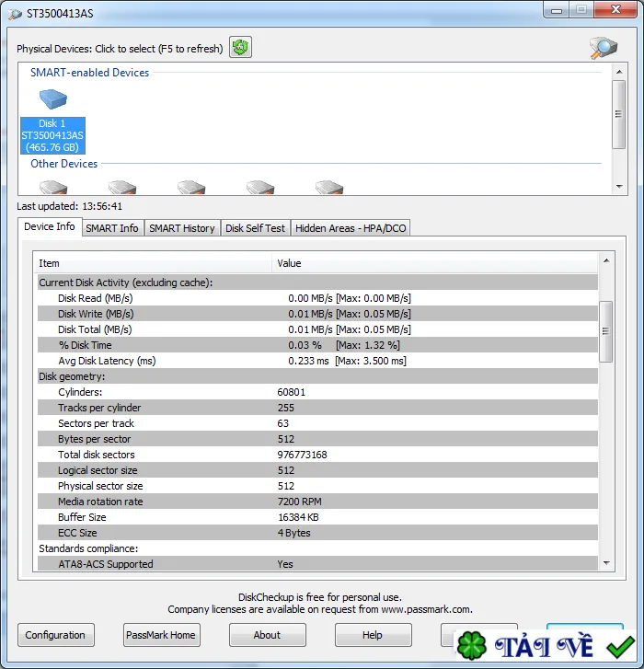Open the SMART Info tab

tap(112, 228)
